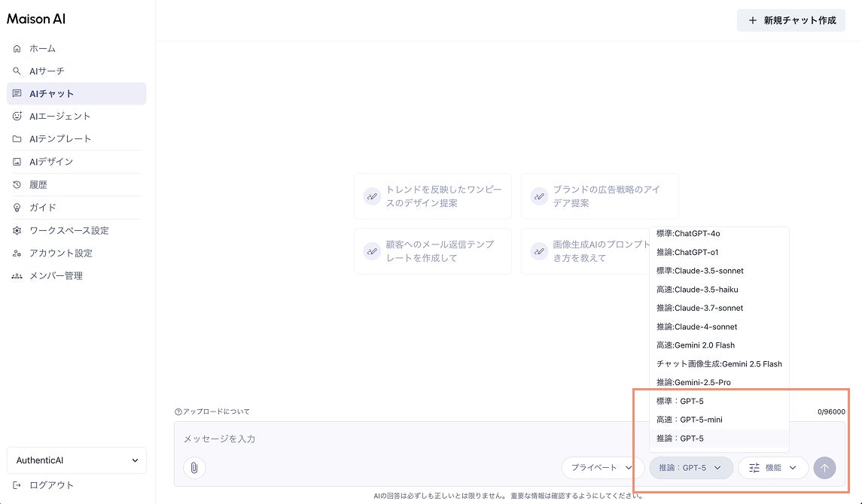Viewport: 862px width, 504px height.
Task: Click the sliders icon beside 機能
Action: point(754,468)
